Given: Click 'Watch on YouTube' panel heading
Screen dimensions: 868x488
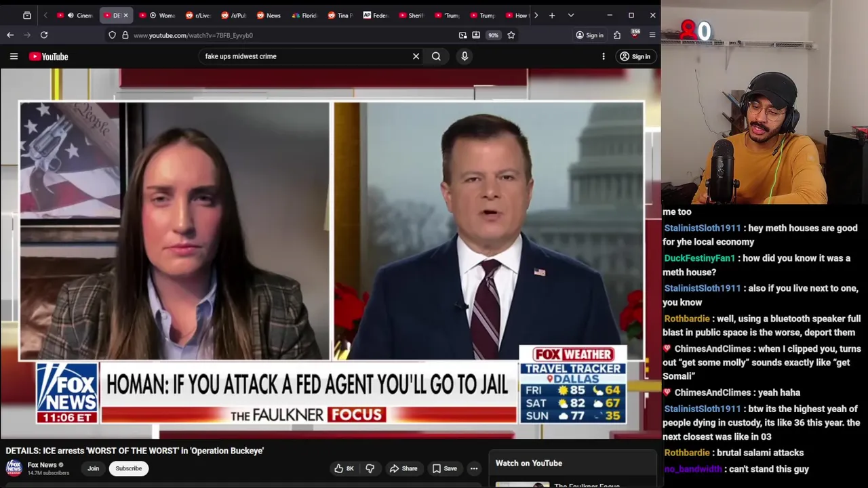Looking at the screenshot, I should click(529, 463).
